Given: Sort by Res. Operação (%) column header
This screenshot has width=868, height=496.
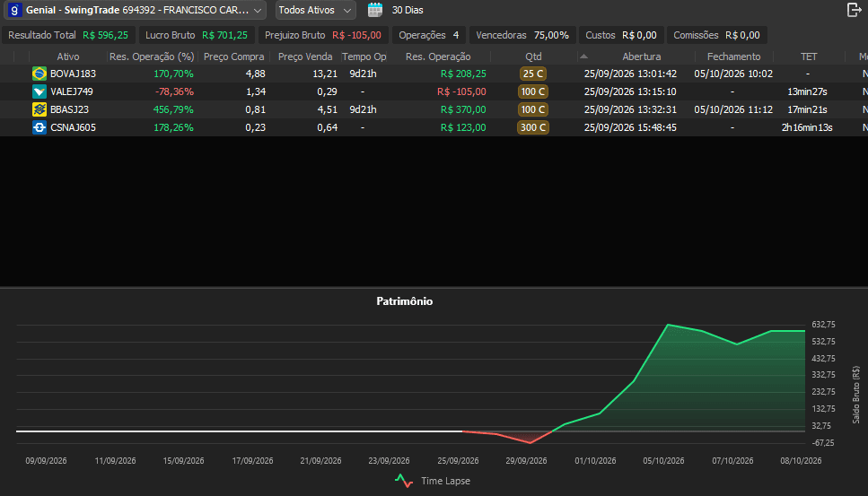Looking at the screenshot, I should pos(152,57).
